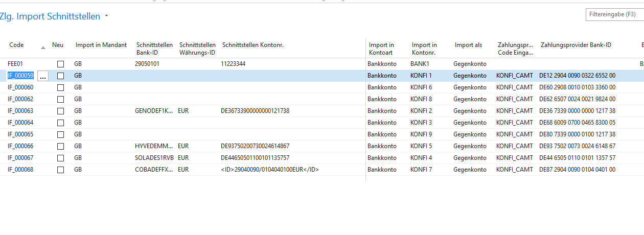Tick the Neu checkbox for IF_000060

[61, 87]
